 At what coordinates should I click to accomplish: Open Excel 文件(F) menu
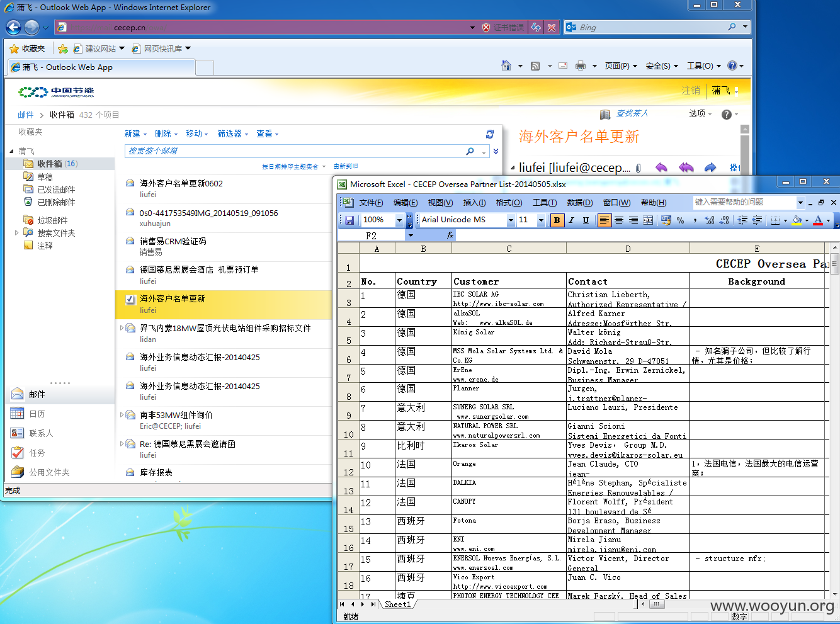(x=371, y=203)
